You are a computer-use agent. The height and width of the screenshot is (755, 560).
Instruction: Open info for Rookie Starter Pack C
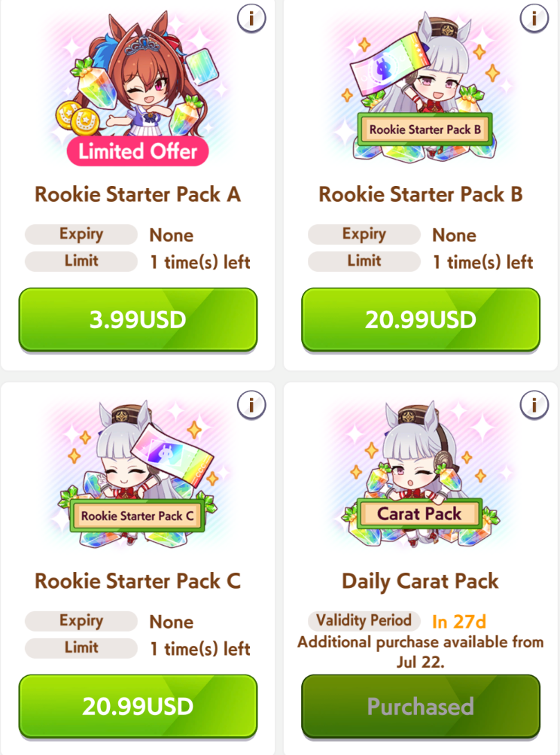(x=251, y=405)
